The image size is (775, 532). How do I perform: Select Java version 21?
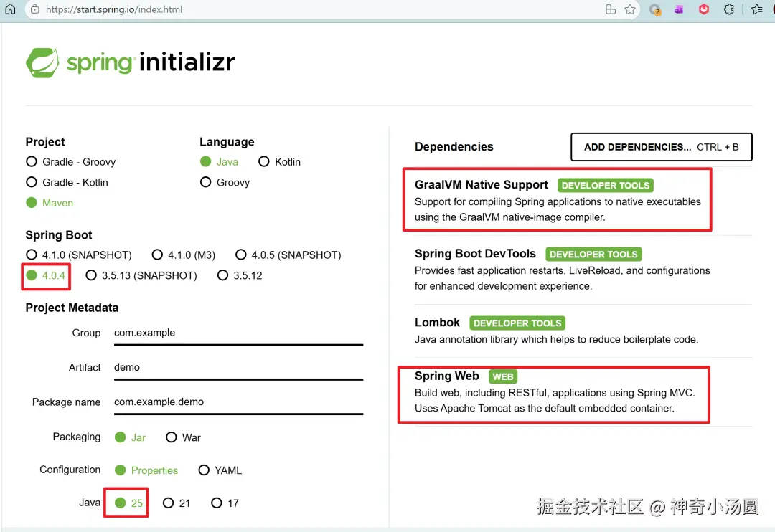click(x=177, y=503)
